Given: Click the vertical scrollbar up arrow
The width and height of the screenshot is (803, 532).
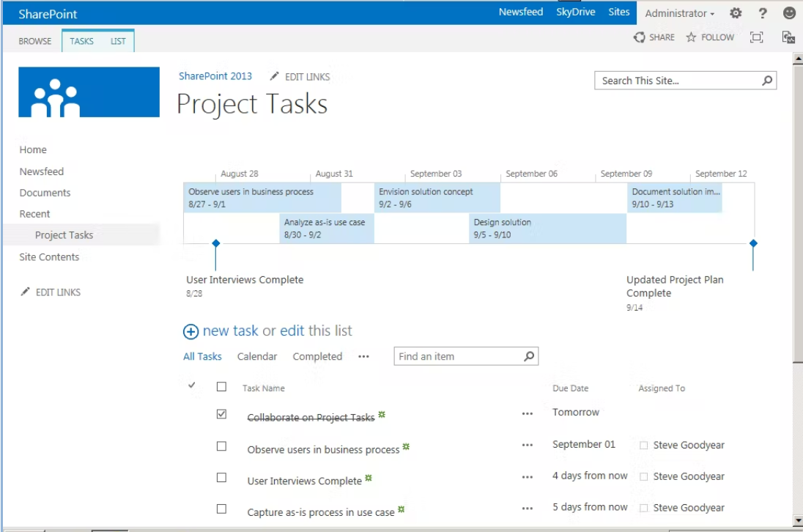Looking at the screenshot, I should (797, 59).
